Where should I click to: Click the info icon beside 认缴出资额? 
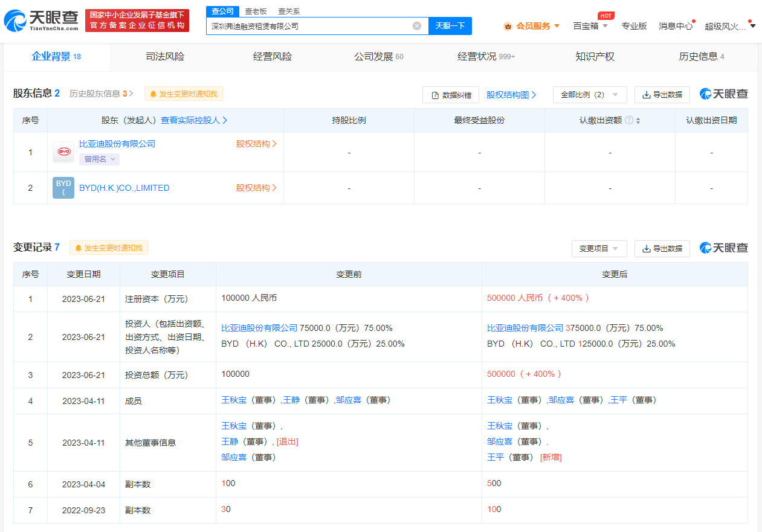[629, 120]
